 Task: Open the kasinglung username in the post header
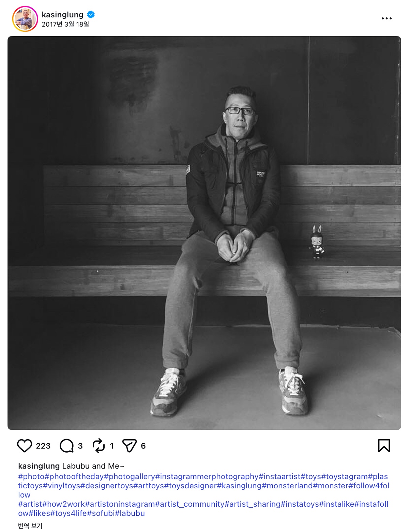[x=62, y=15]
